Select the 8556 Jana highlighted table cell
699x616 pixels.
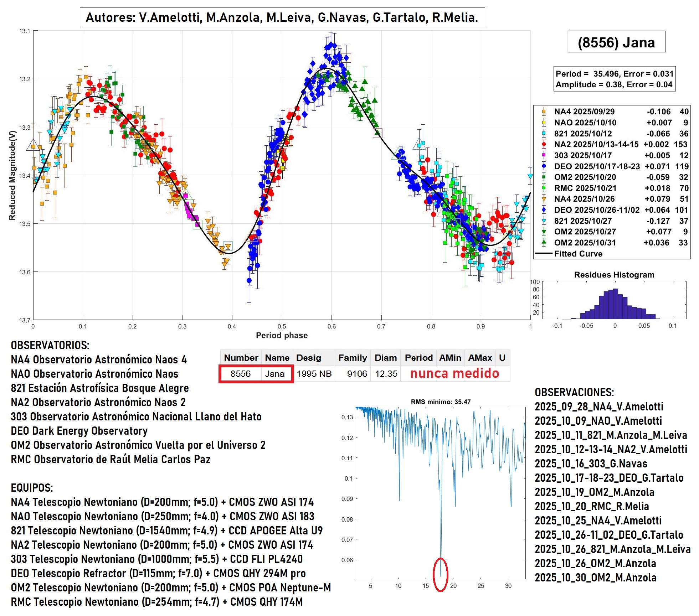coord(256,374)
